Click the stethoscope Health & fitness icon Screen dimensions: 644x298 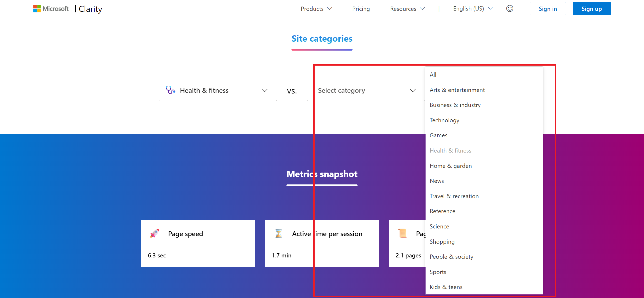click(x=170, y=90)
